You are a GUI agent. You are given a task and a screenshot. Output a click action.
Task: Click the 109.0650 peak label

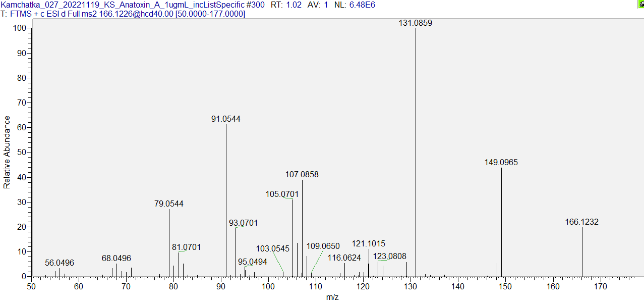pos(323,246)
